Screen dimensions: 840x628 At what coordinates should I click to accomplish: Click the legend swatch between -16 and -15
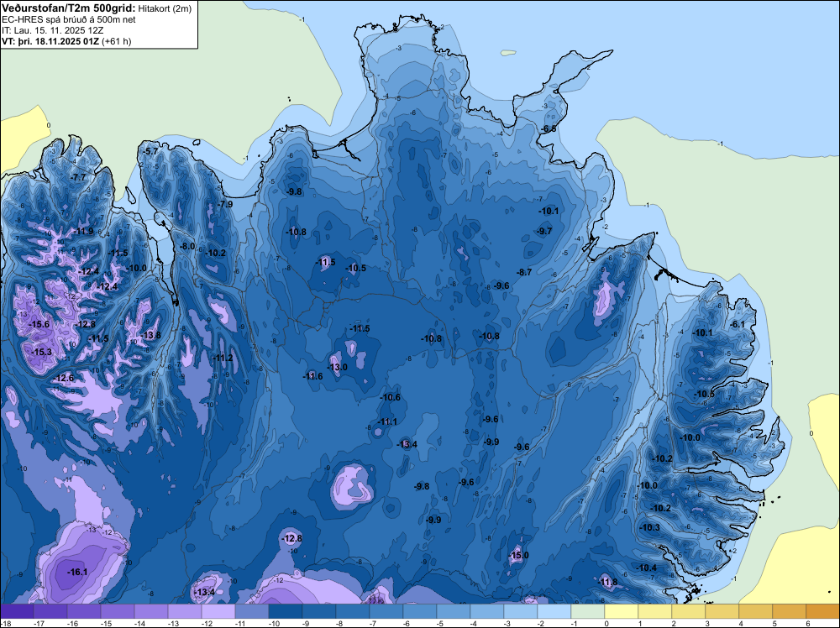click(x=83, y=611)
